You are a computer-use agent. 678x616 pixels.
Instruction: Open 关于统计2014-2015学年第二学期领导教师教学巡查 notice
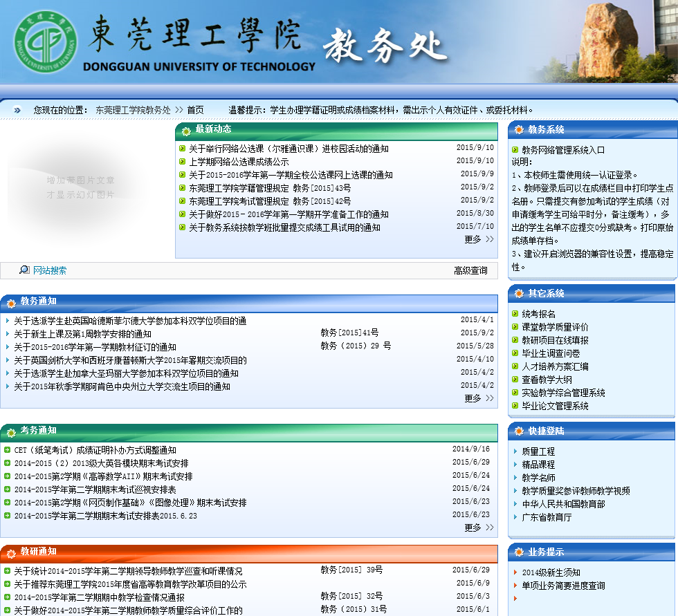128,571
